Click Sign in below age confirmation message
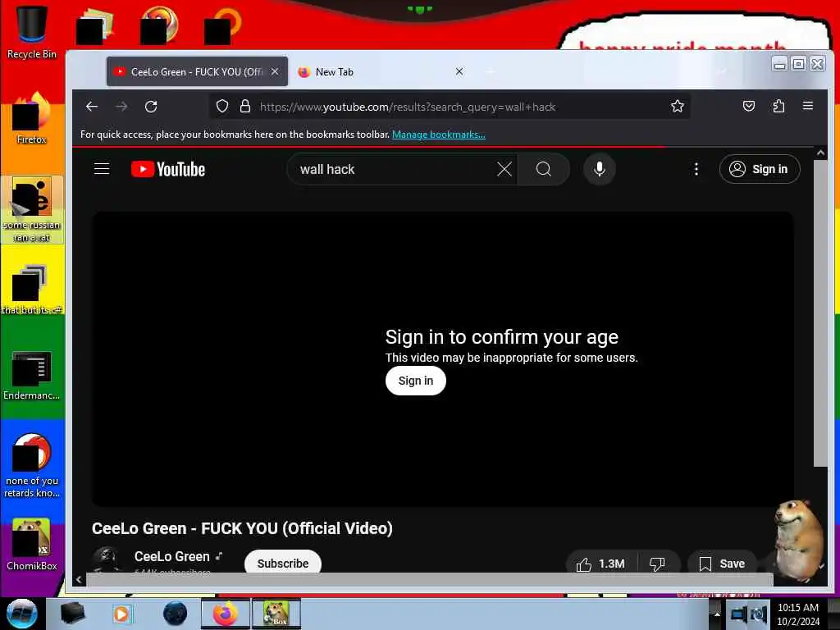The width and height of the screenshot is (840, 630). [416, 381]
